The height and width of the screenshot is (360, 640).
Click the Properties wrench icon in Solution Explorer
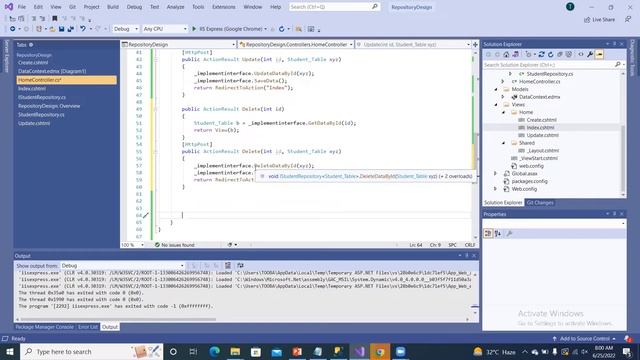point(590,54)
